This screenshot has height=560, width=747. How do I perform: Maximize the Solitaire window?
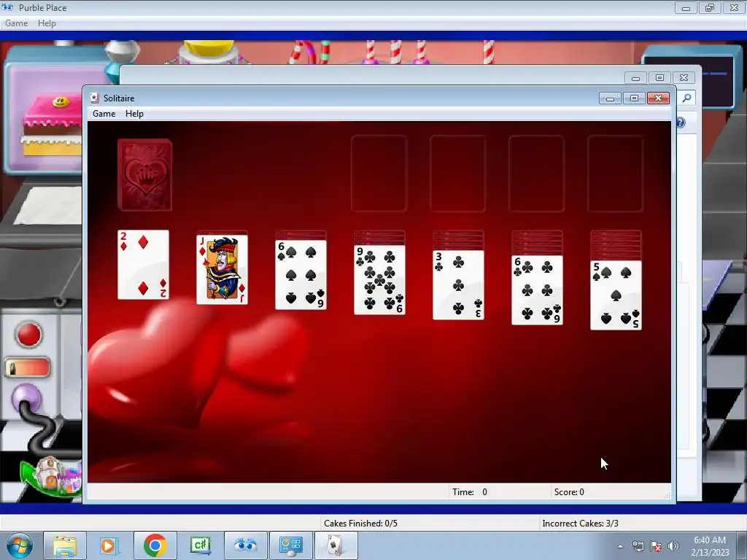(x=634, y=98)
